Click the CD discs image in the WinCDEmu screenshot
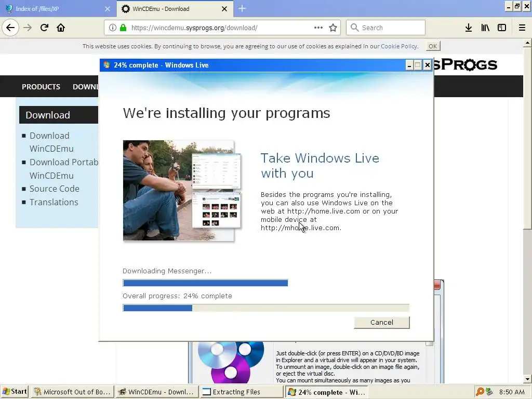532x399 pixels. tap(231, 362)
